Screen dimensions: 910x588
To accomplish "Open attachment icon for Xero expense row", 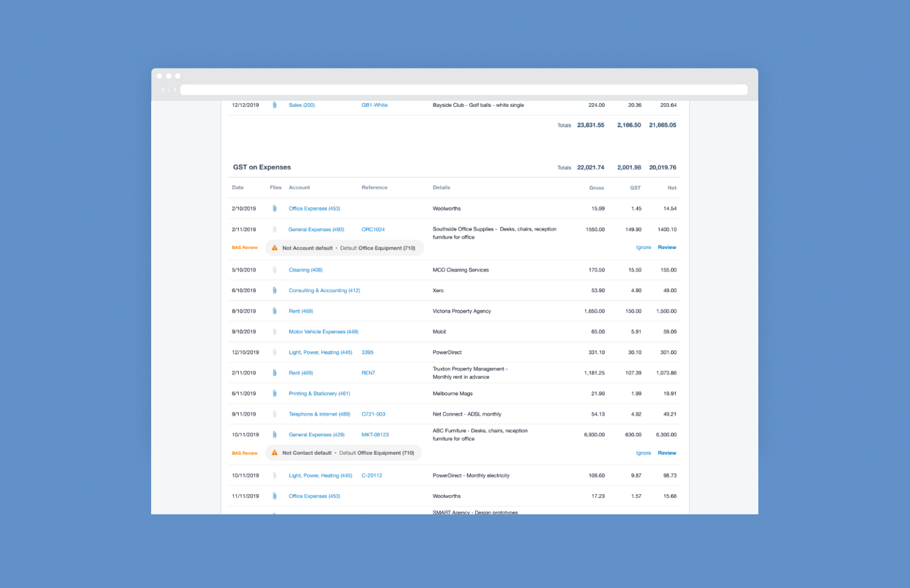I will (274, 291).
